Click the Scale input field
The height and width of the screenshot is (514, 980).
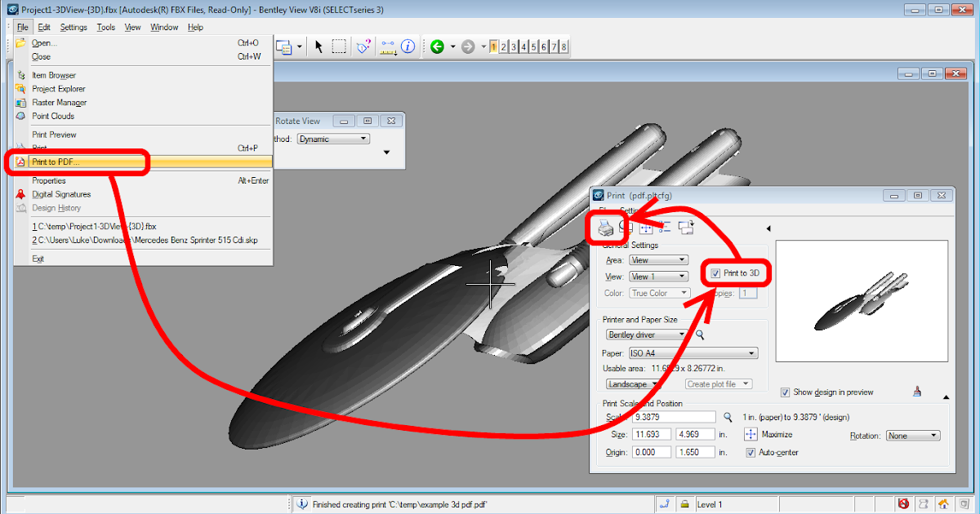tap(673, 417)
